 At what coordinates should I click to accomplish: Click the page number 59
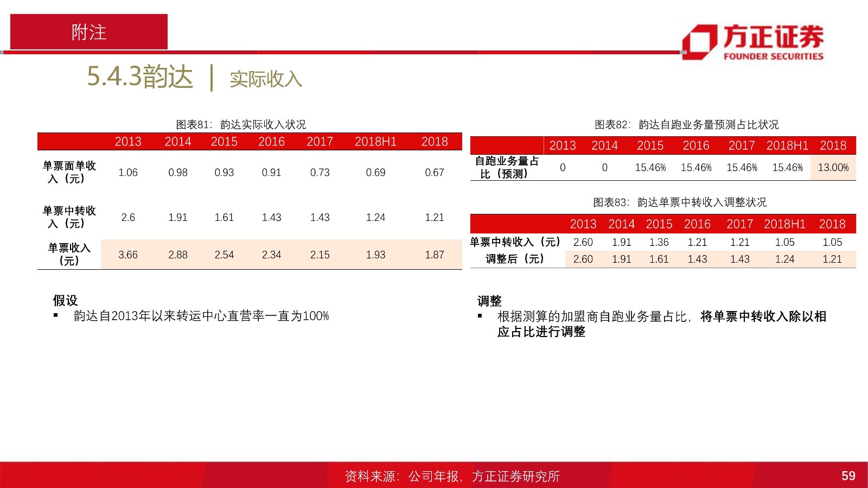pos(848,476)
